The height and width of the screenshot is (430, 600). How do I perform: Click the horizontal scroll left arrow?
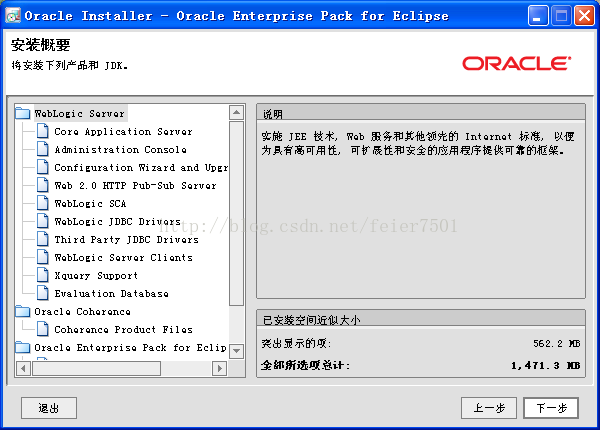point(23,368)
